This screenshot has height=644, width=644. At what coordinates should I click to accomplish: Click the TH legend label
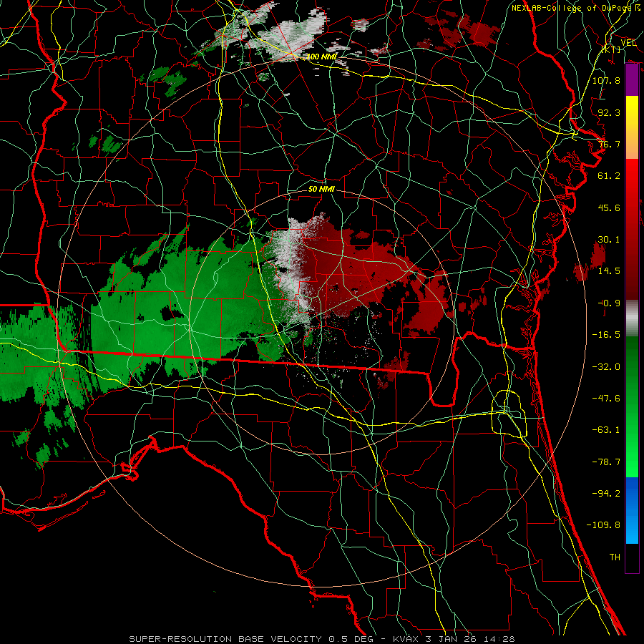pyautogui.click(x=615, y=557)
